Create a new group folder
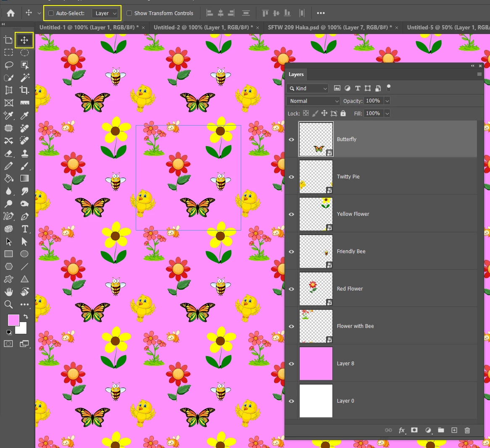This screenshot has height=448, width=490. (441, 430)
